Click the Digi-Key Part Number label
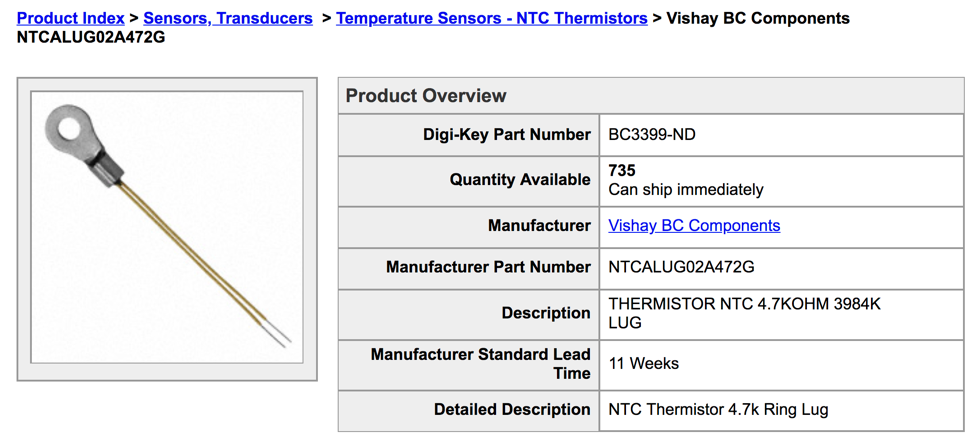This screenshot has width=974, height=443. (507, 134)
